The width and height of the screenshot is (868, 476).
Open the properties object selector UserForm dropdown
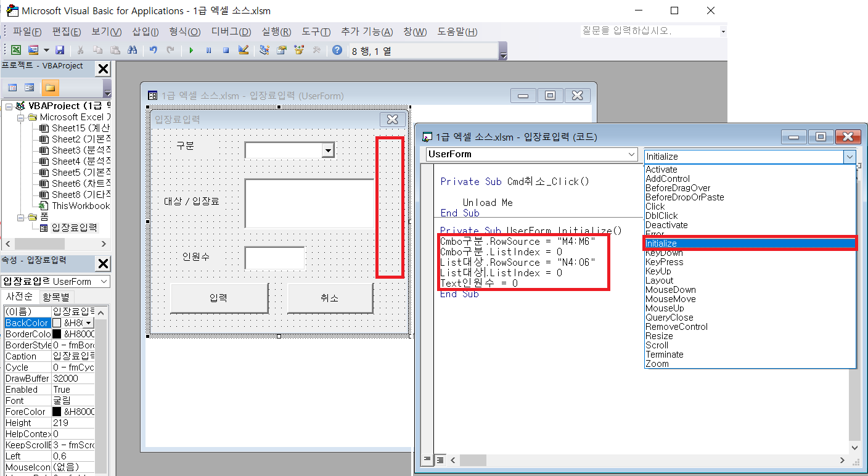(x=104, y=281)
